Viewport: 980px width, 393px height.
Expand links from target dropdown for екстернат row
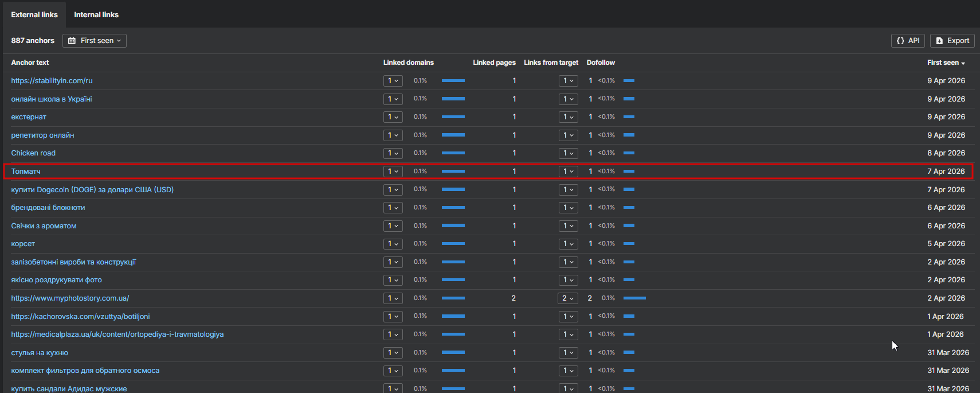[569, 117]
